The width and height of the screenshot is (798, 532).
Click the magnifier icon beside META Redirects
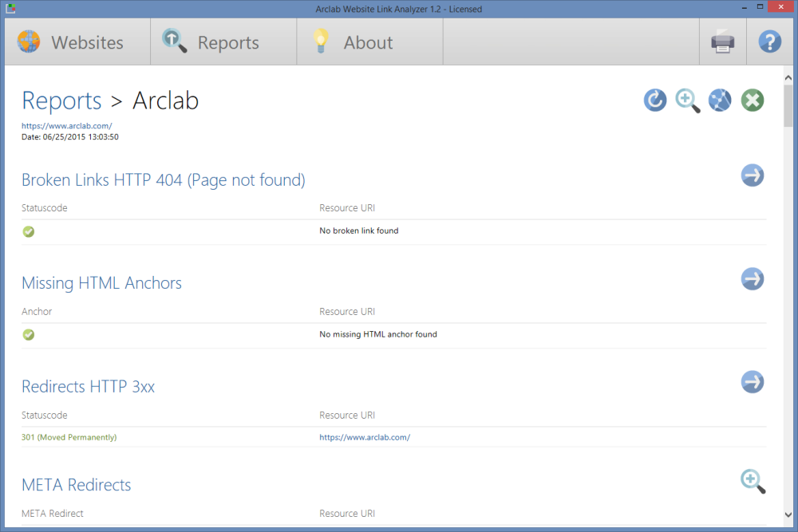(753, 481)
